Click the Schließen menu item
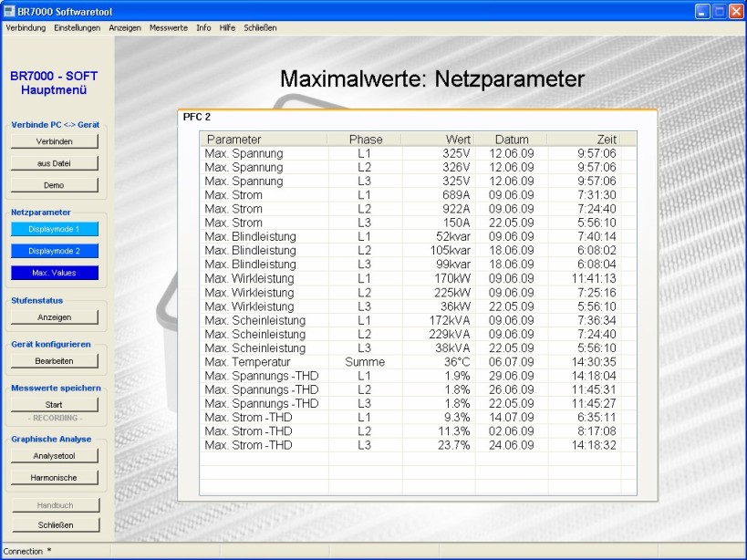This screenshot has height=560, width=747. (x=260, y=27)
